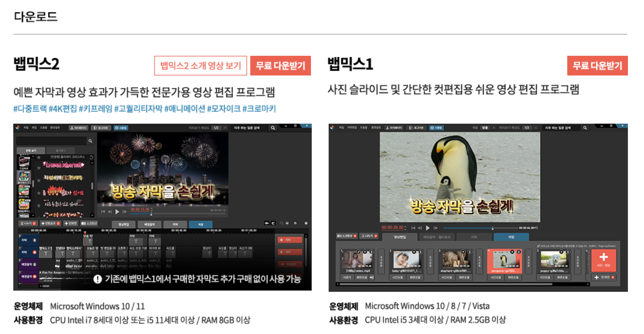Click the 뱁믹스2 app logo icon
Image resolution: width=644 pixels, height=334 pixels.
(18, 128)
